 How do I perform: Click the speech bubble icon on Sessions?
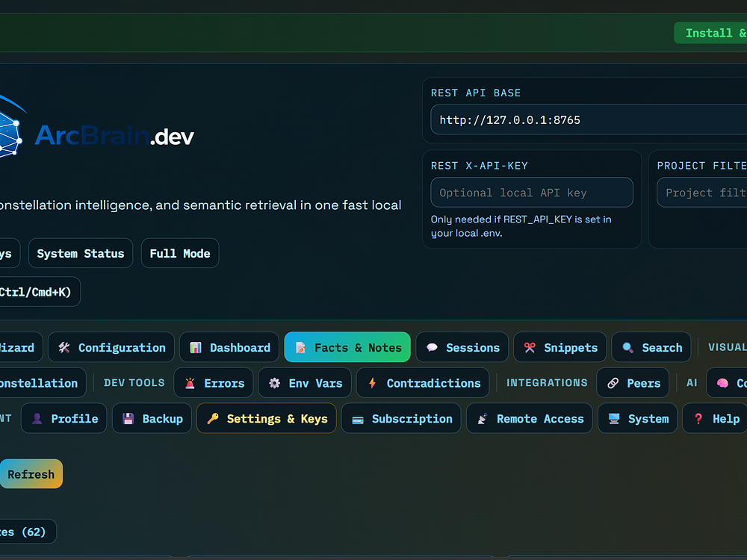[432, 348]
